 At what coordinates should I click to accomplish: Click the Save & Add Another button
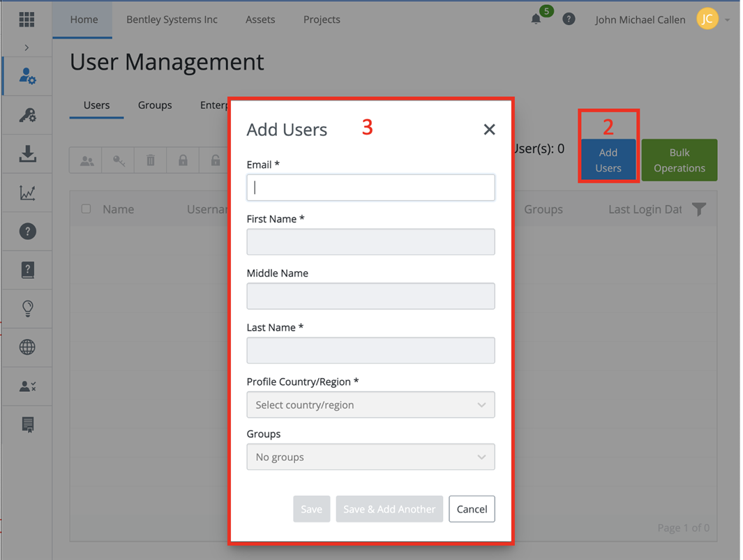click(x=389, y=508)
